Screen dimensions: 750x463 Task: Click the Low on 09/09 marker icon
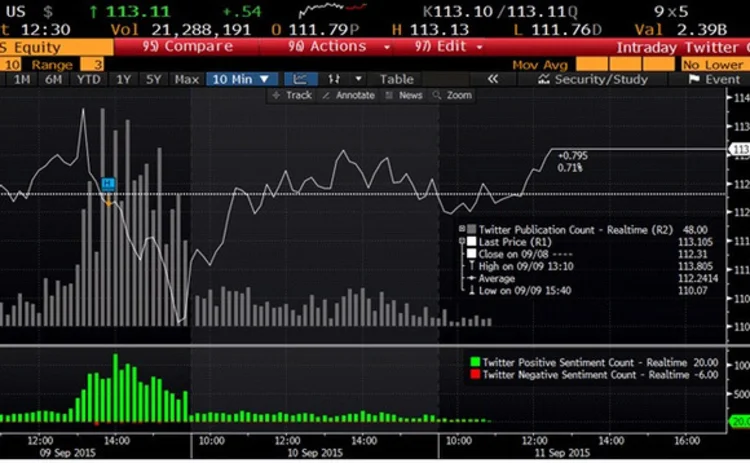point(472,290)
